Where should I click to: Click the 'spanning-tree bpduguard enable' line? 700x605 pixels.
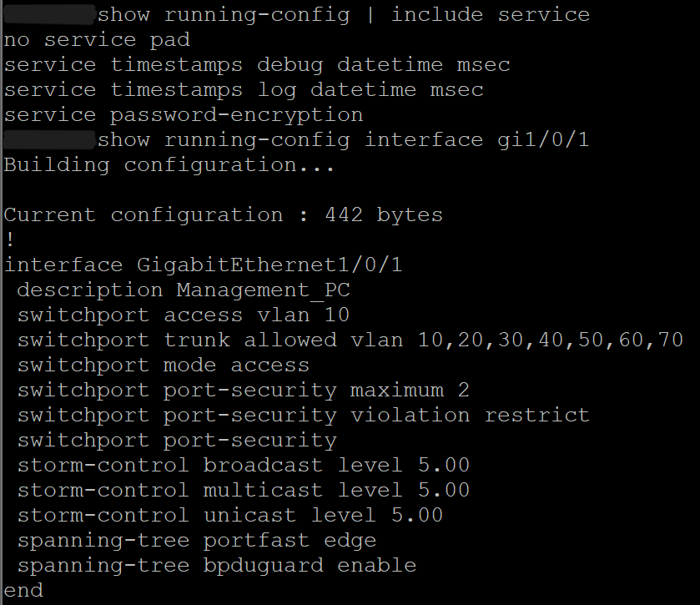pyautogui.click(x=217, y=565)
